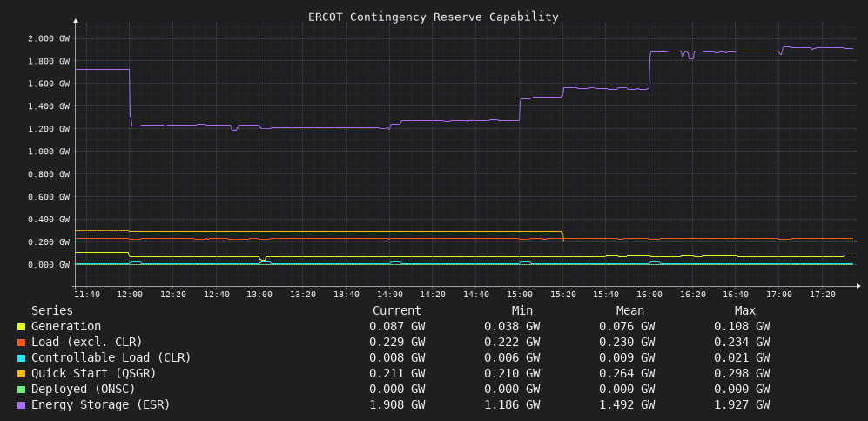
Task: Click the 14:00 time axis label
Action: click(x=390, y=294)
